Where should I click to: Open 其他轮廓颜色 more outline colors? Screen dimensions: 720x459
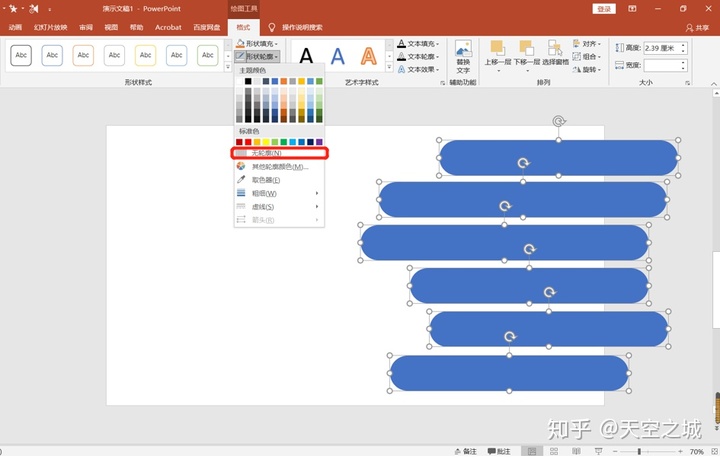click(x=279, y=167)
